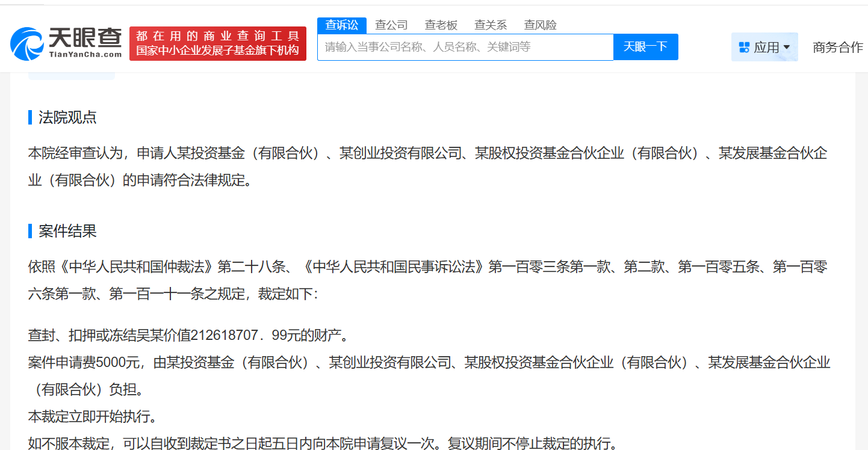Focus the company name search input box
This screenshot has width=868, height=450.
[465, 47]
